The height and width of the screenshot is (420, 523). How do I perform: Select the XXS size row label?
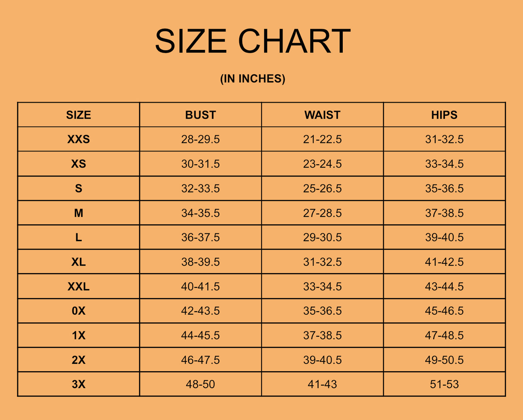click(x=79, y=139)
